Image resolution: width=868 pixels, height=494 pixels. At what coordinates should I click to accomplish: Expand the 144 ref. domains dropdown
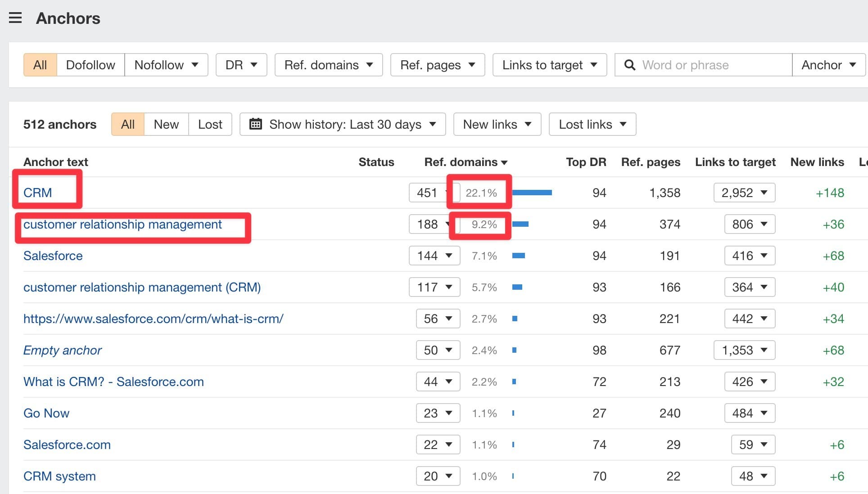(434, 256)
